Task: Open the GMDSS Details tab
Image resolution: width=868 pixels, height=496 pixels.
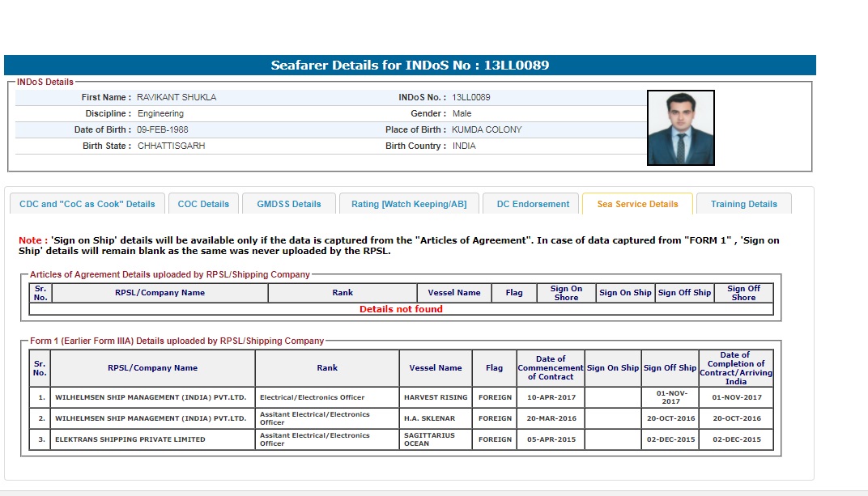Action: pos(289,204)
